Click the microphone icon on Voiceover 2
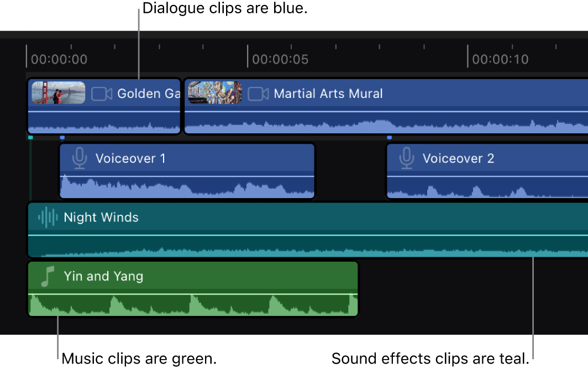 [407, 158]
